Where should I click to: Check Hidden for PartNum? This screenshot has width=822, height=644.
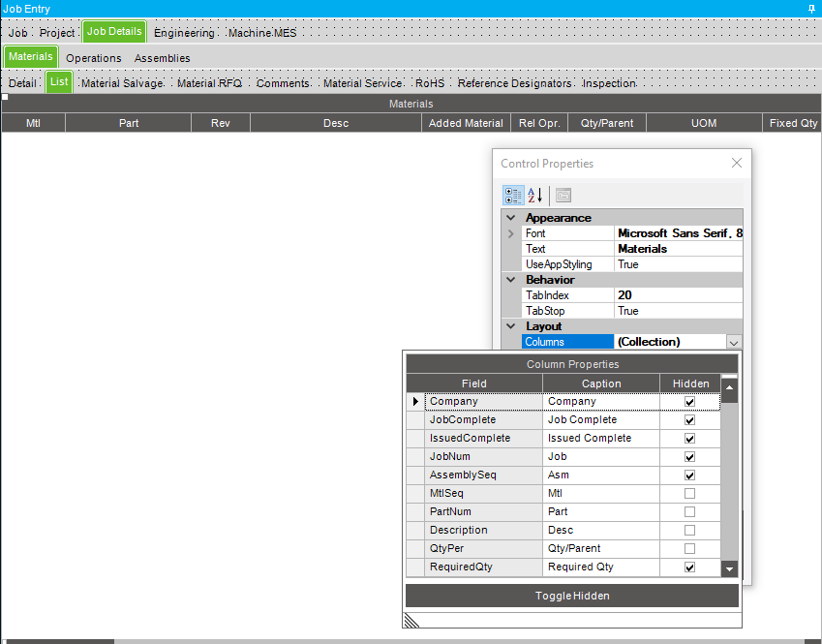[x=690, y=512]
